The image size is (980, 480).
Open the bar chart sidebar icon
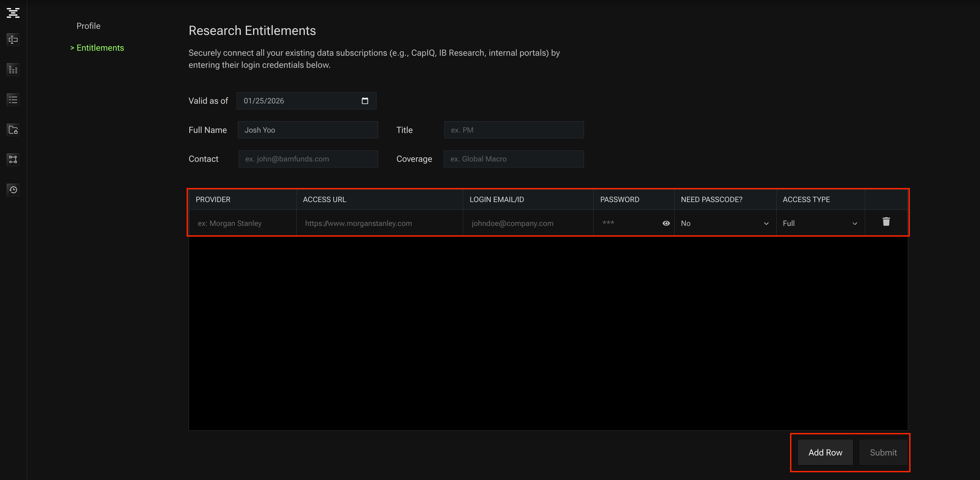13,69
